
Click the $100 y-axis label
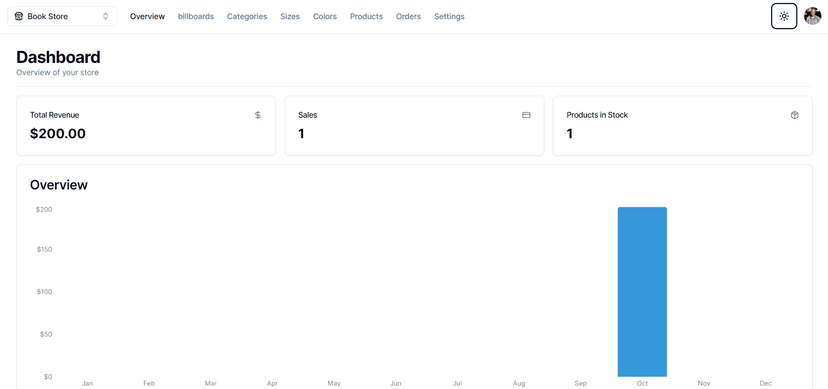point(44,292)
